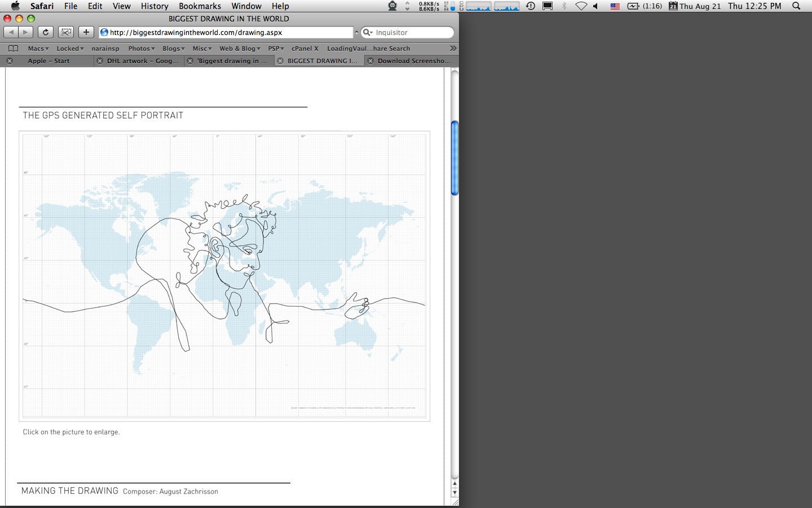
Task: Close the DHL artwork – Google tab
Action: coord(100,61)
